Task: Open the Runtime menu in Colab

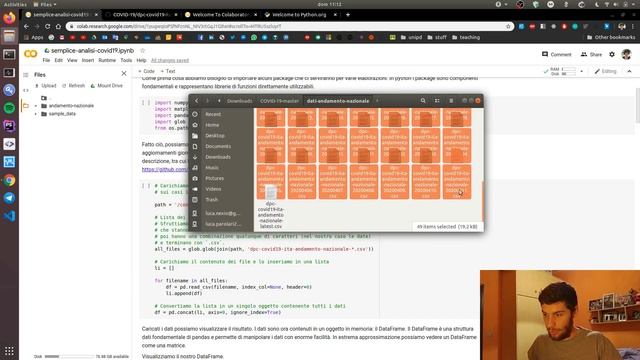Action: pos(107,60)
